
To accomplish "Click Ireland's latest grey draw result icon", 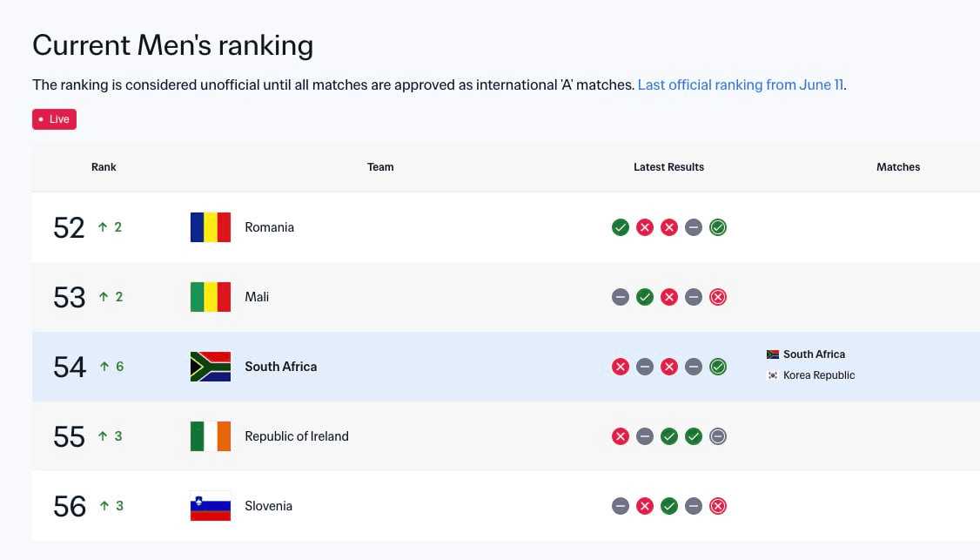I will [718, 436].
